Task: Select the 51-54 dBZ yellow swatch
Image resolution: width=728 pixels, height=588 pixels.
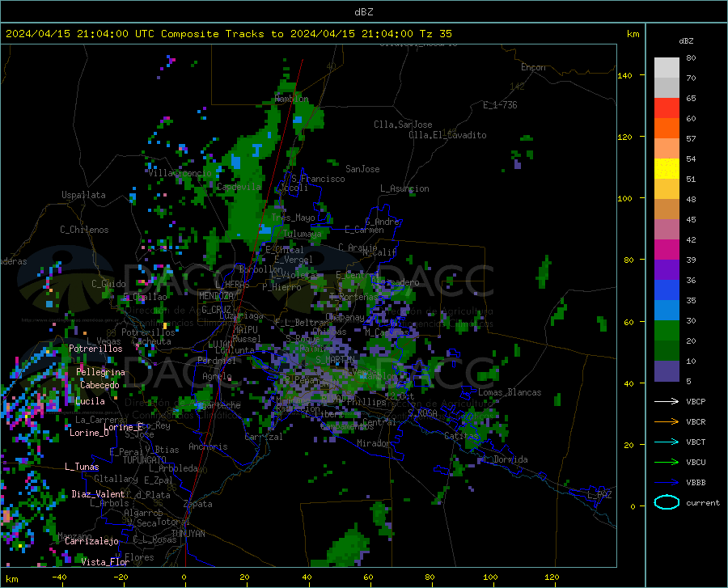Action: coord(667,169)
